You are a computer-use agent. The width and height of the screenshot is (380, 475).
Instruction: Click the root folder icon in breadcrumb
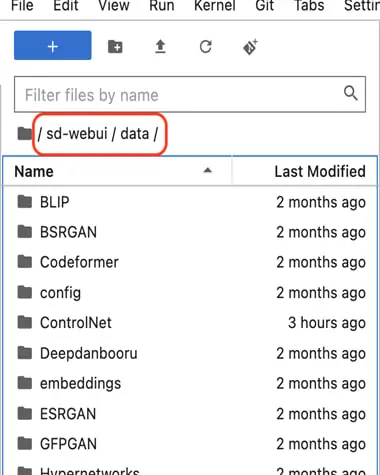(24, 134)
